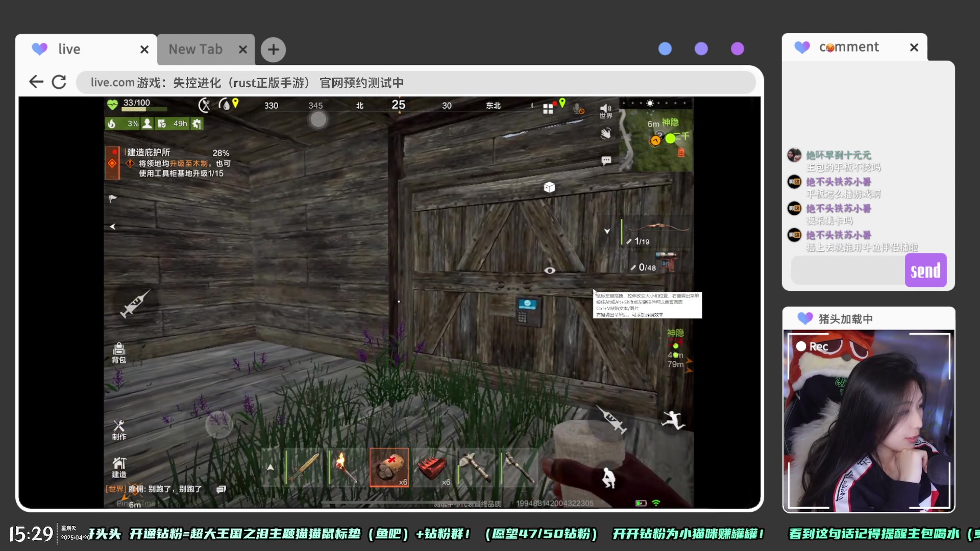Open the four-square grid menu icon

(x=548, y=109)
